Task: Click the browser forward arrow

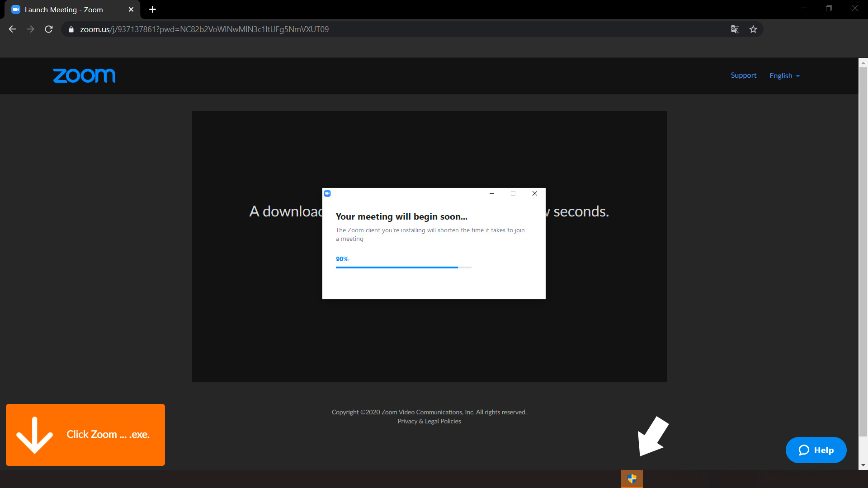Action: pyautogui.click(x=30, y=29)
